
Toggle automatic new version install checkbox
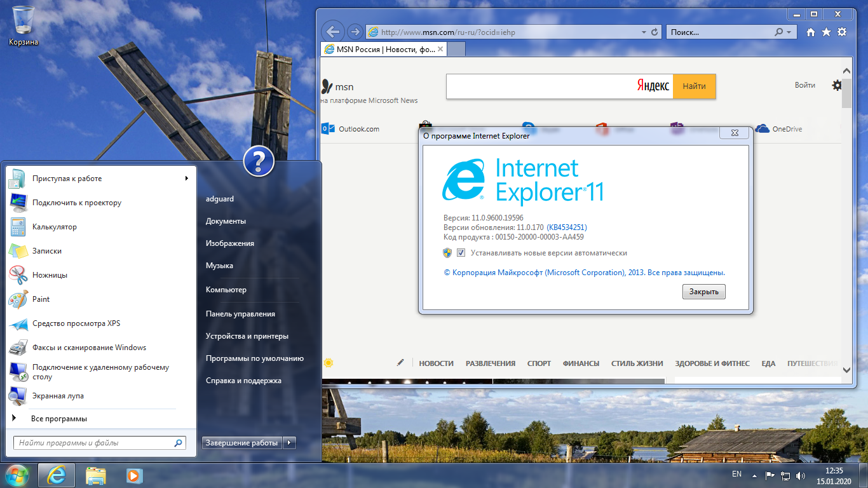coord(461,253)
